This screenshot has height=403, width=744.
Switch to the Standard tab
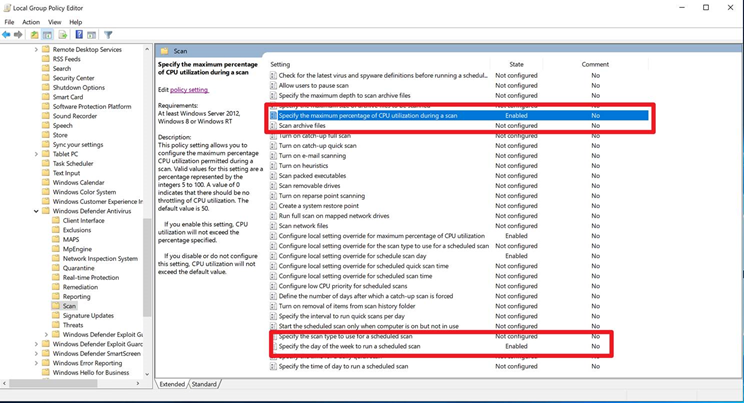coord(204,384)
